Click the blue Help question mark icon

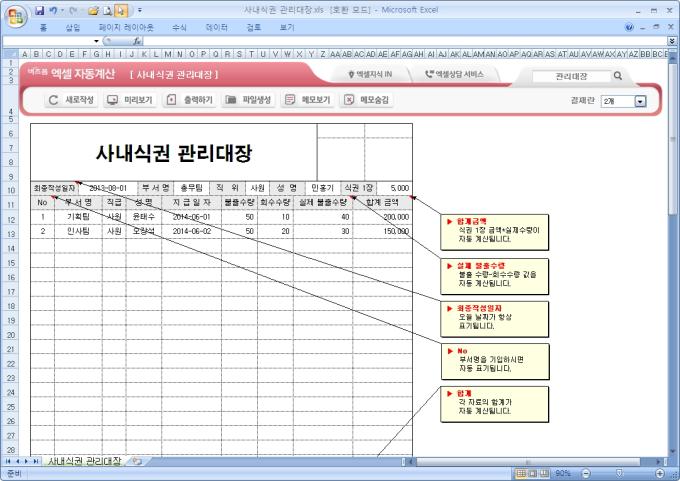point(629,27)
